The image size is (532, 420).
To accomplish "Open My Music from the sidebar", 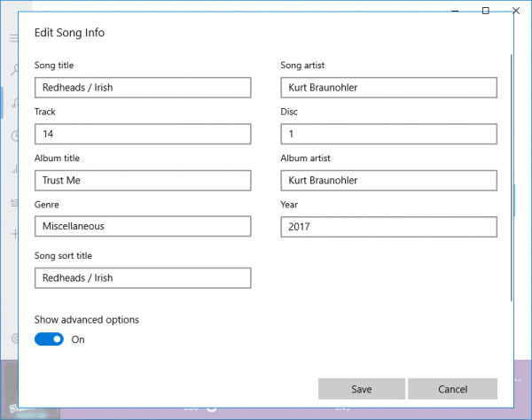I will point(13,103).
